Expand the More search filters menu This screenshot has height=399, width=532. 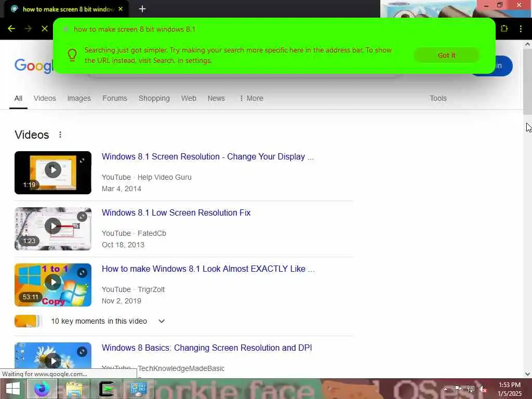click(251, 98)
